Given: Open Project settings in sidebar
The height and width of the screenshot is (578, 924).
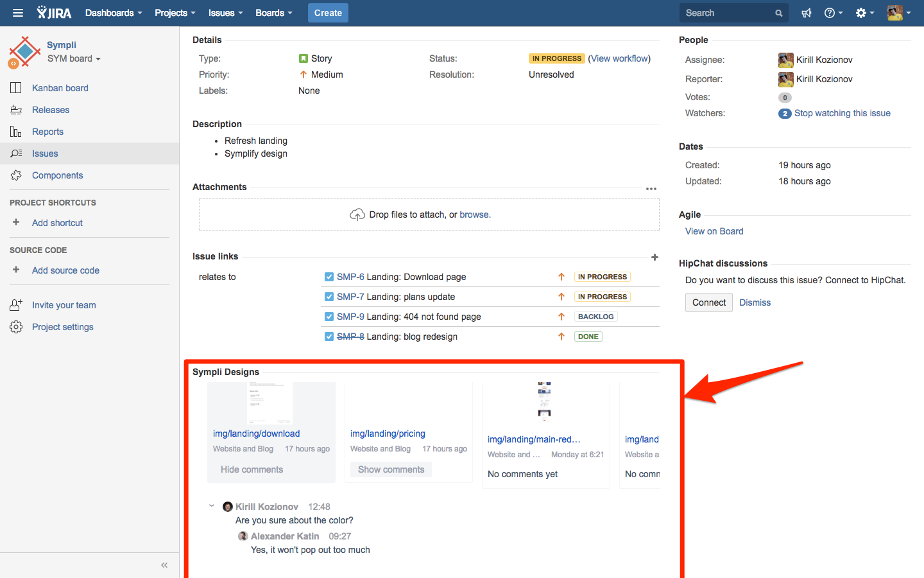Looking at the screenshot, I should pos(63,327).
